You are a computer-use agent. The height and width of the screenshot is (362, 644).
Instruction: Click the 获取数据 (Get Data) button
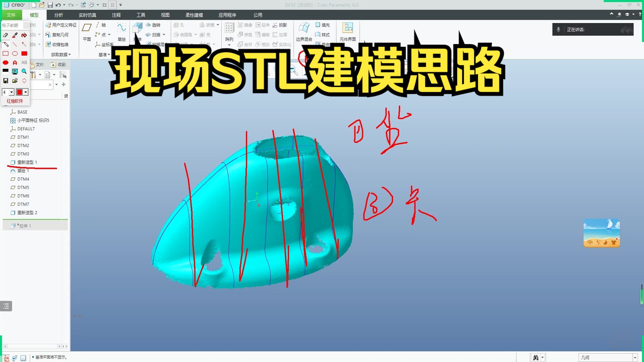tap(59, 54)
